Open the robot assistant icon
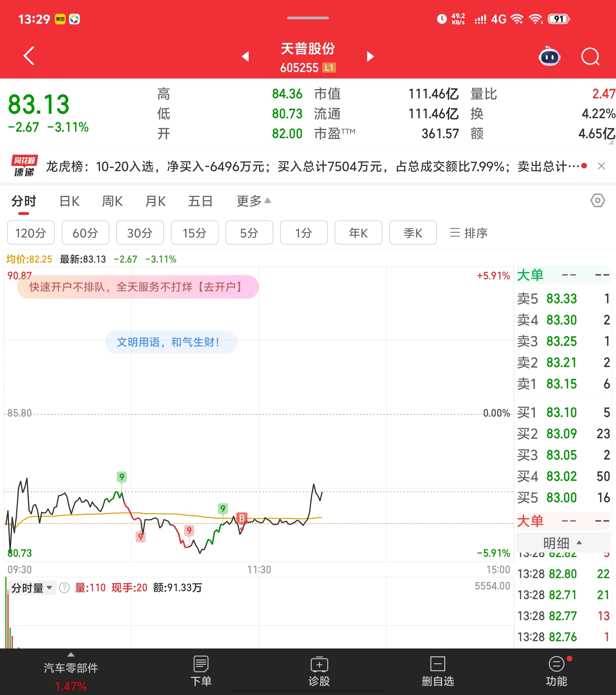Viewport: 616px width, 695px height. click(x=549, y=56)
